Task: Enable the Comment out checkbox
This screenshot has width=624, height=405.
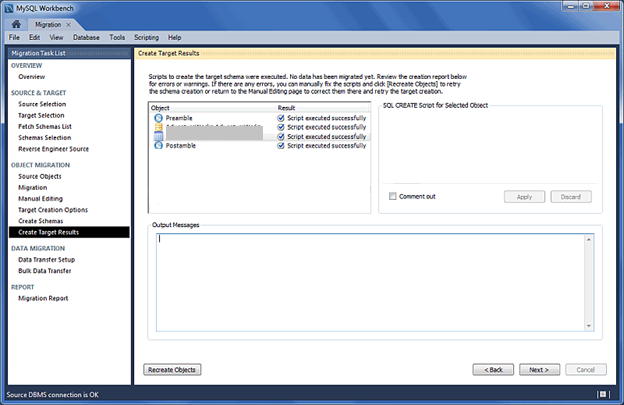Action: pos(393,196)
